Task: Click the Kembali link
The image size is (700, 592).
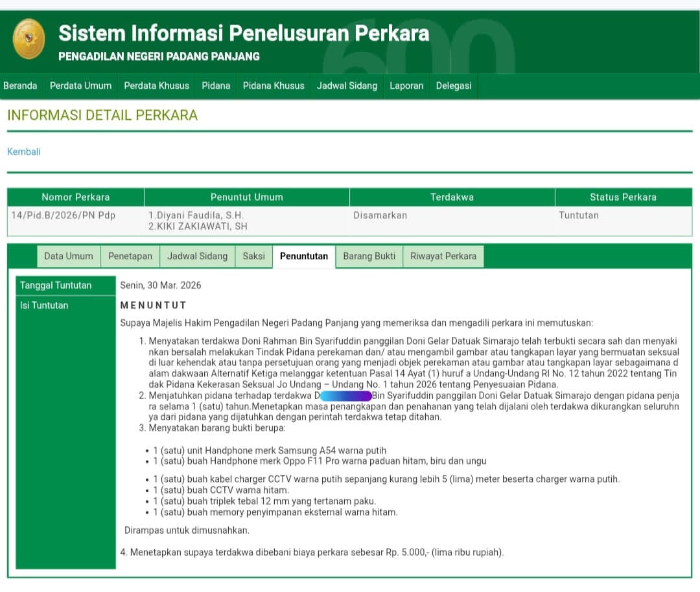Action: (x=23, y=152)
